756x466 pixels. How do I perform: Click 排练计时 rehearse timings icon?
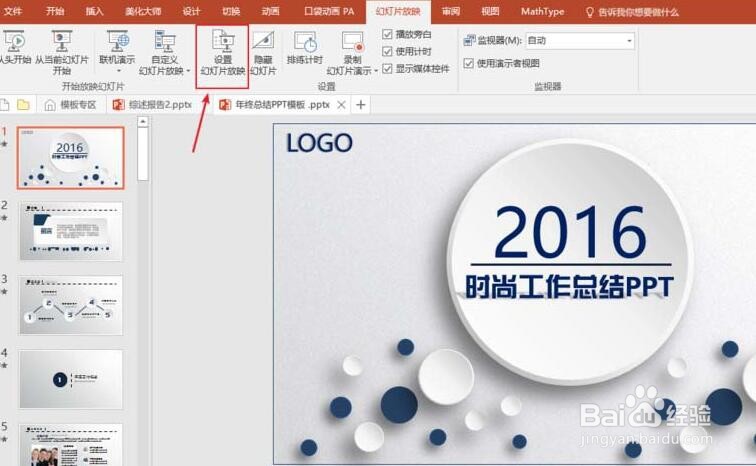[x=305, y=41]
